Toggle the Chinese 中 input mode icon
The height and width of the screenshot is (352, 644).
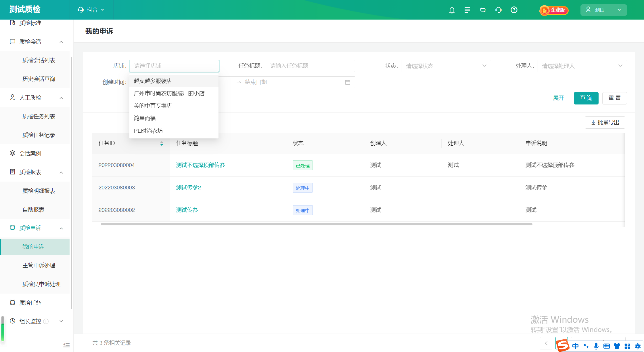tap(576, 346)
